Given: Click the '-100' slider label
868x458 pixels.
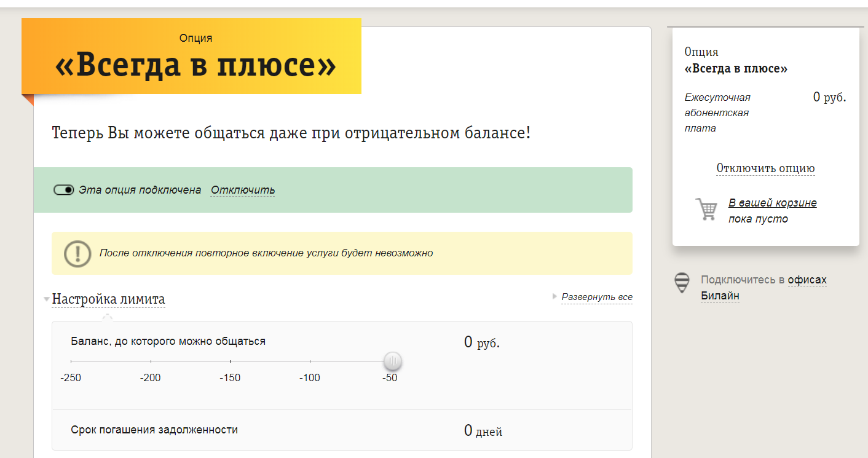Looking at the screenshot, I should pos(310,377).
